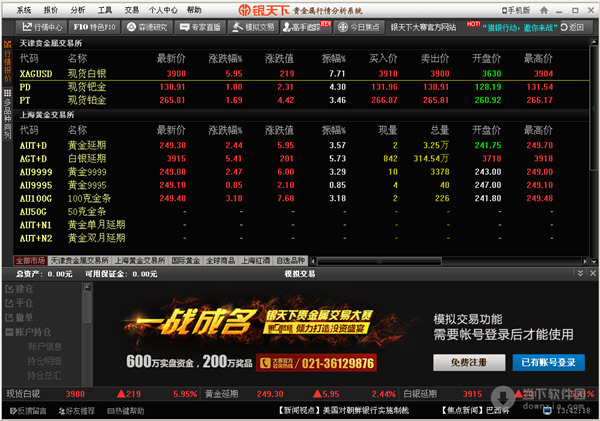
Task: Open the 分析 menu
Action: pos(78,10)
